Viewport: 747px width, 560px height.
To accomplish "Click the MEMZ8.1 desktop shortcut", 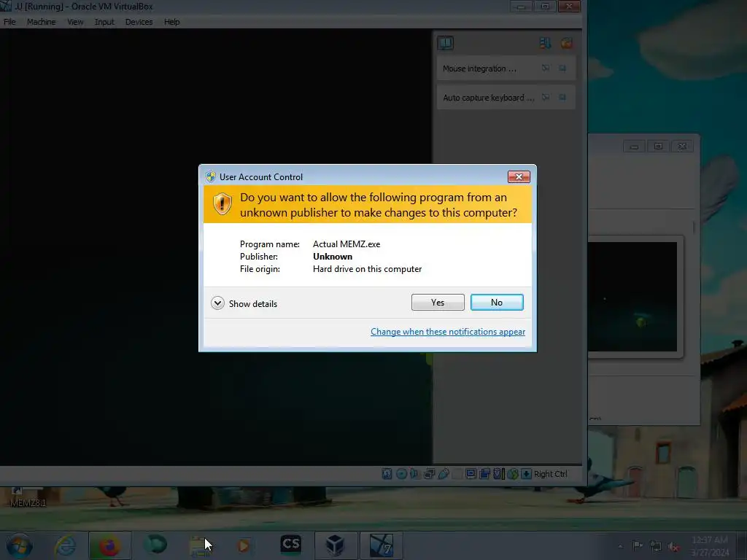I will pyautogui.click(x=28, y=497).
